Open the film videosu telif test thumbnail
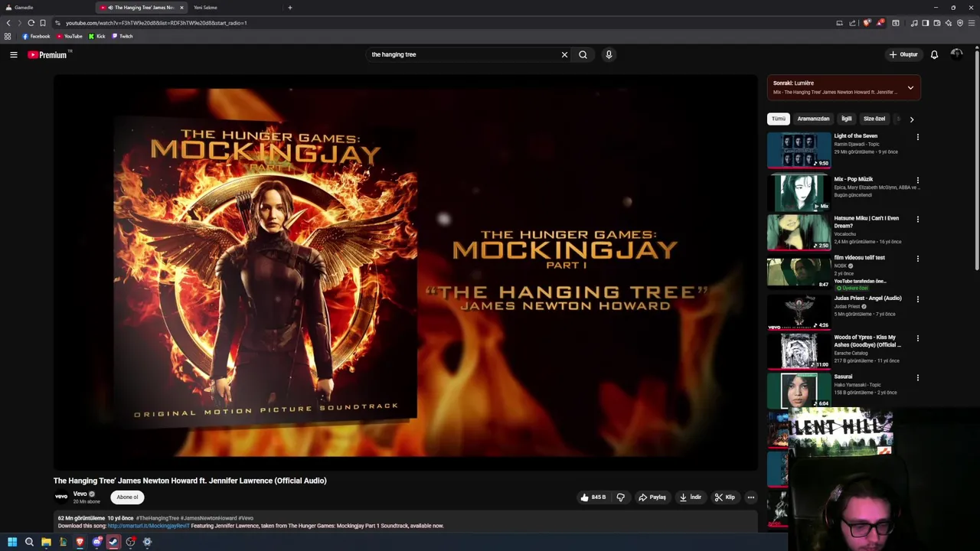This screenshot has height=551, width=980. 799,272
